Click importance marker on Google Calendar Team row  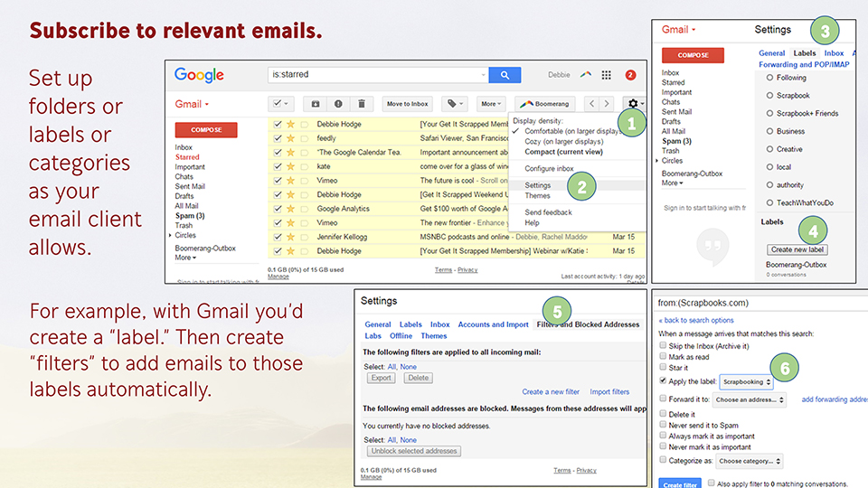coord(304,153)
